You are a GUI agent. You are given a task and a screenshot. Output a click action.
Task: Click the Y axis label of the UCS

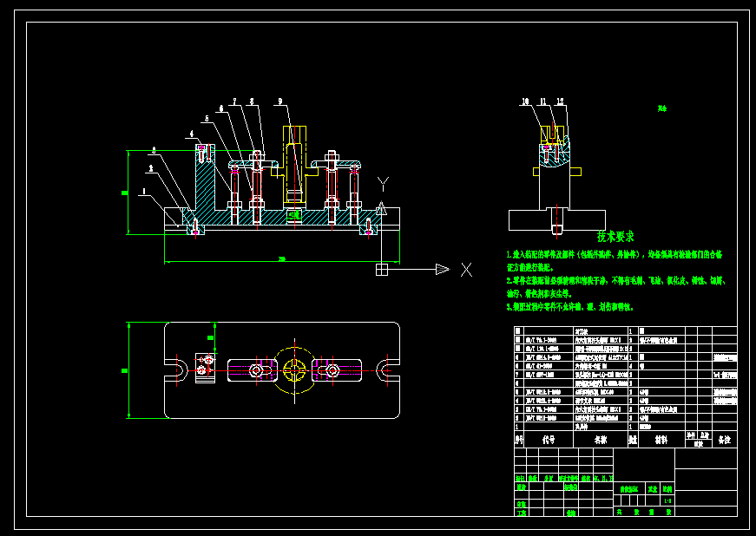384,184
